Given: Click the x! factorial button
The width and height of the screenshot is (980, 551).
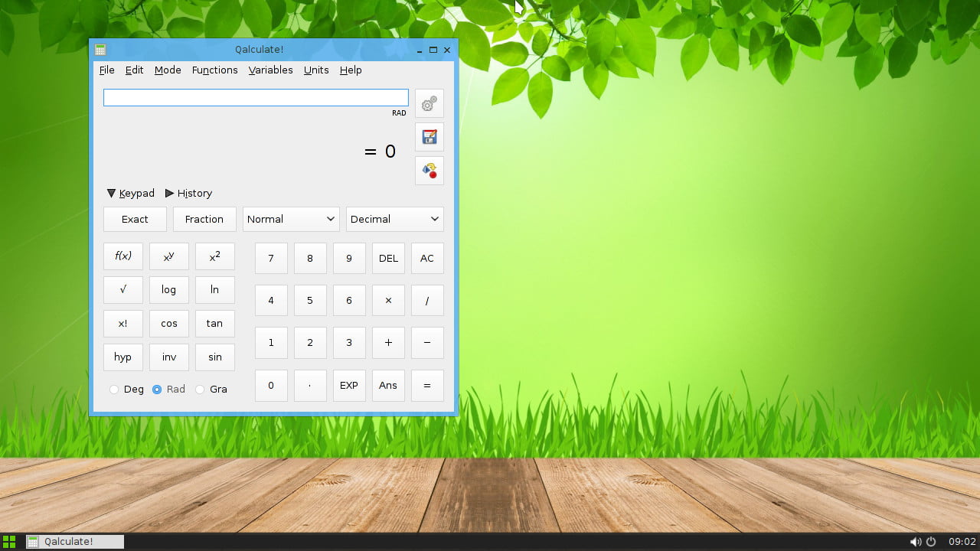Looking at the screenshot, I should pos(123,324).
